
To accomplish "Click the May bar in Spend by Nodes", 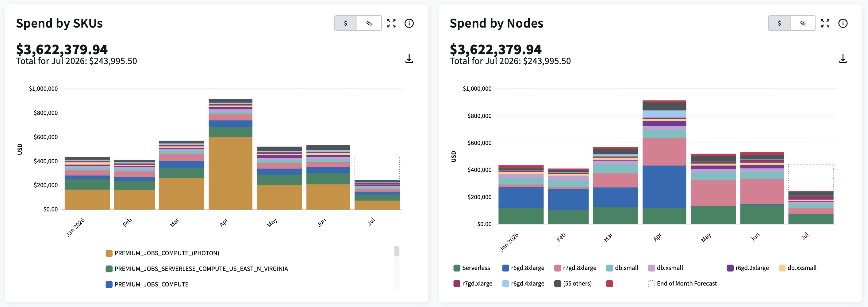I will (713, 189).
